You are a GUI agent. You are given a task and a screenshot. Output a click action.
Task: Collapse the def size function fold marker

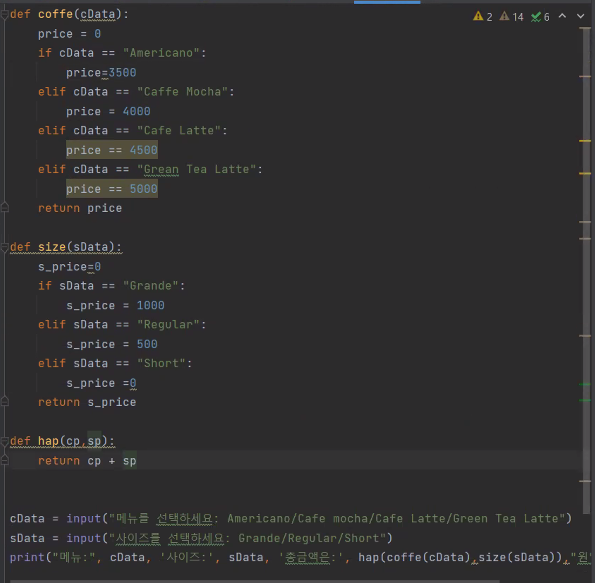click(x=5, y=248)
